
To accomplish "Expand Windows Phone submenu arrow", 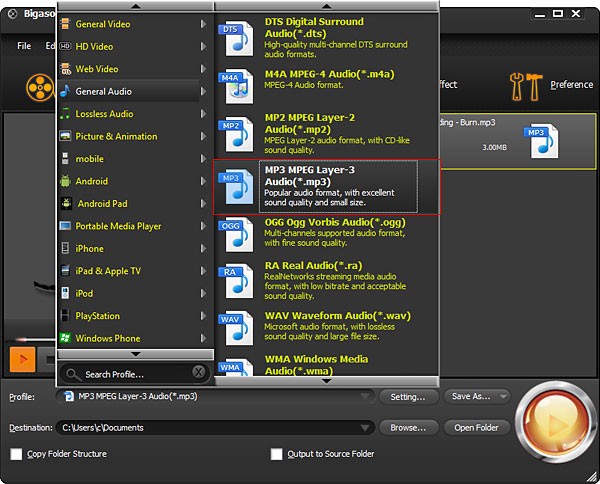I will [203, 338].
